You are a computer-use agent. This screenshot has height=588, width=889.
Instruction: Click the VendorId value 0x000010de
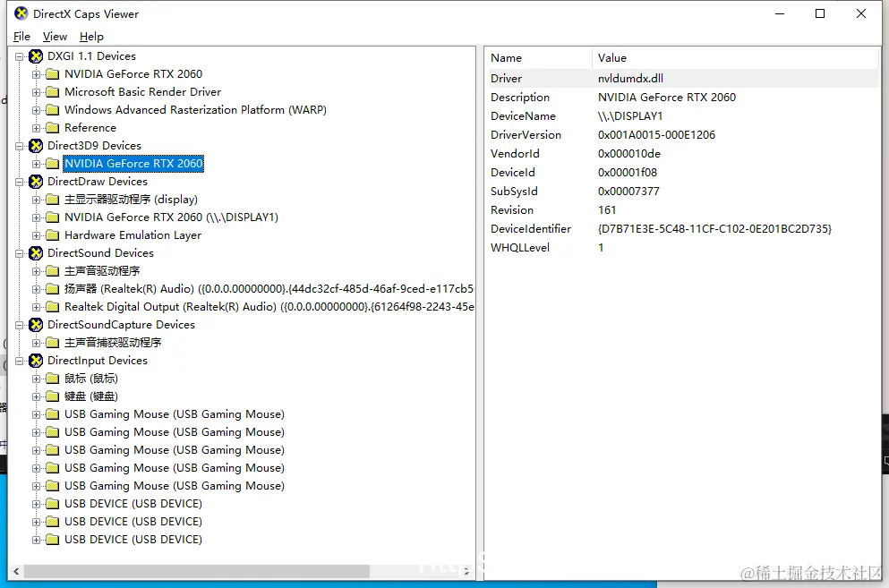629,154
